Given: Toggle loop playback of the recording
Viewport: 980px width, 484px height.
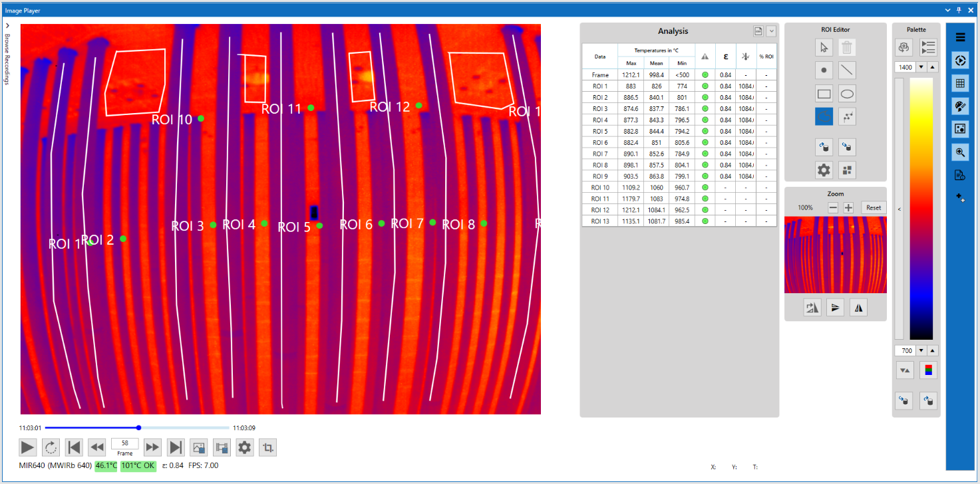Looking at the screenshot, I should [51, 447].
